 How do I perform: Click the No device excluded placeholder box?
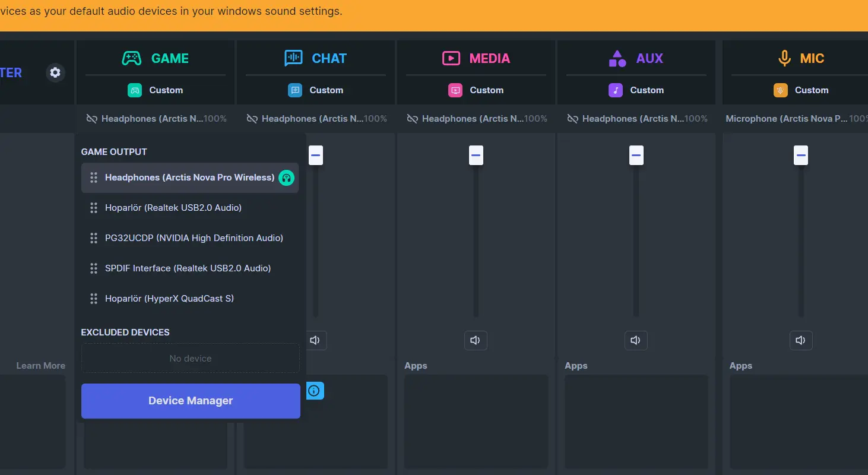pyautogui.click(x=191, y=359)
